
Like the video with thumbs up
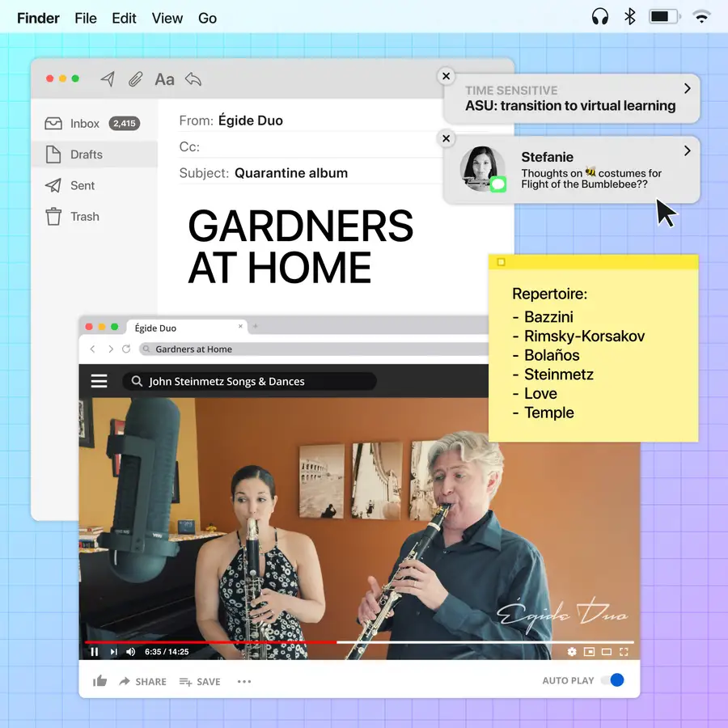100,681
